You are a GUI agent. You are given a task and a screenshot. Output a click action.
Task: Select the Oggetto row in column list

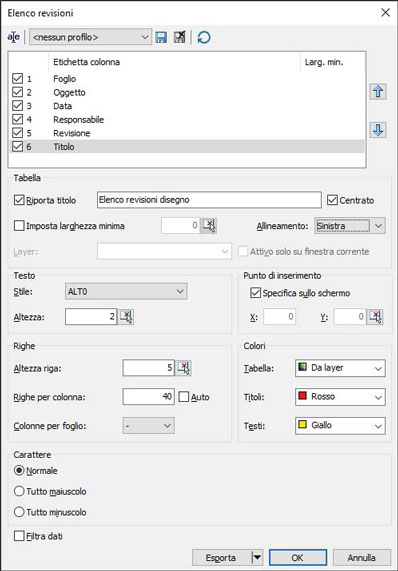(x=186, y=92)
